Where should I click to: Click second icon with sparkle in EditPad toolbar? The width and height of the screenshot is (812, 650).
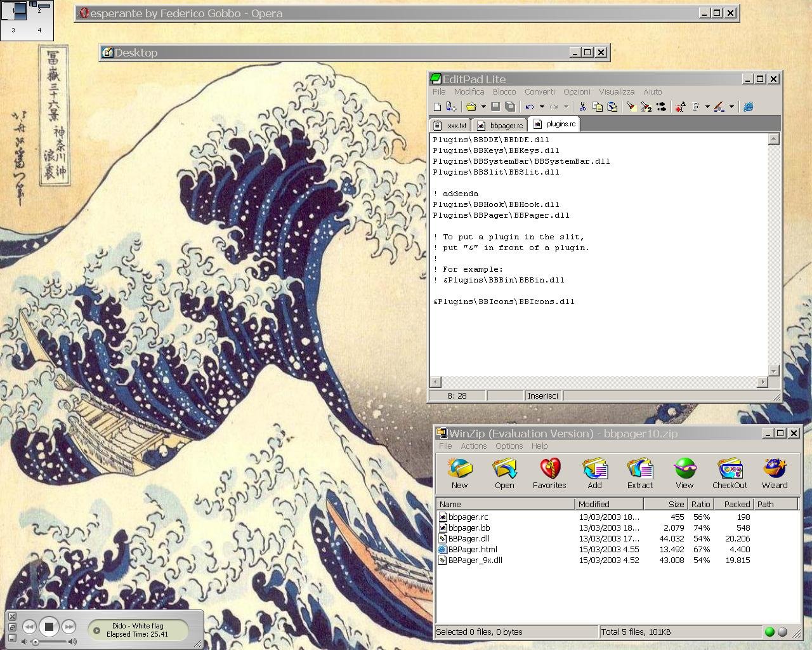[x=451, y=107]
